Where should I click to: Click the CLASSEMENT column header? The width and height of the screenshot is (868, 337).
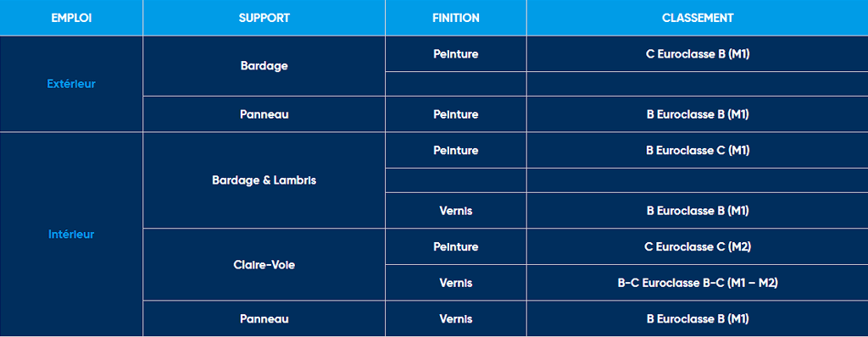(x=698, y=18)
